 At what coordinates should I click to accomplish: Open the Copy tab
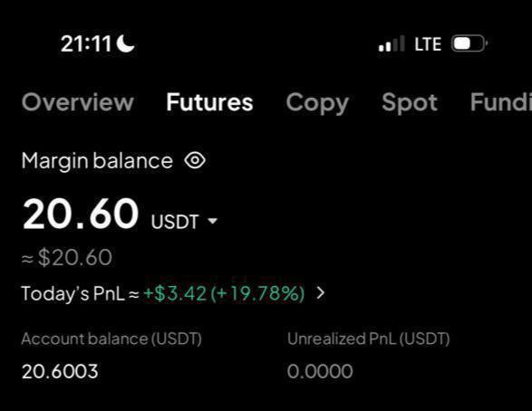pos(317,103)
